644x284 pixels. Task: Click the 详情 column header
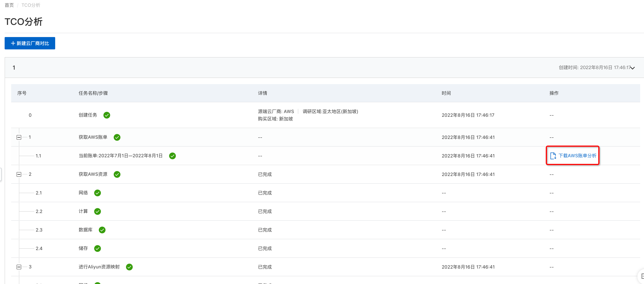pyautogui.click(x=263, y=93)
